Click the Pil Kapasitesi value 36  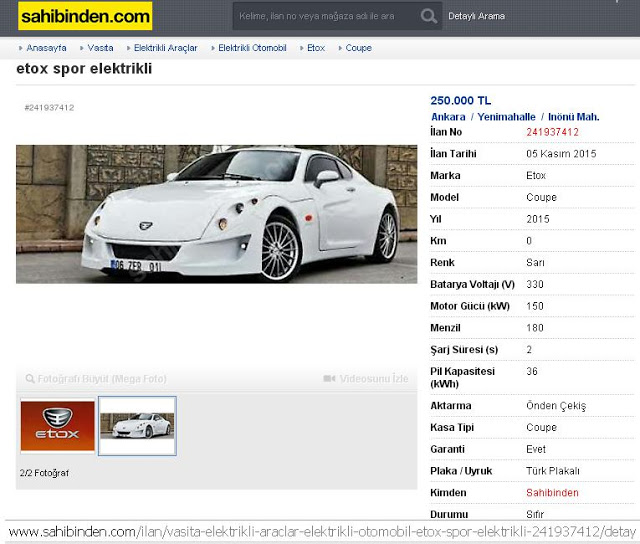pos(532,371)
